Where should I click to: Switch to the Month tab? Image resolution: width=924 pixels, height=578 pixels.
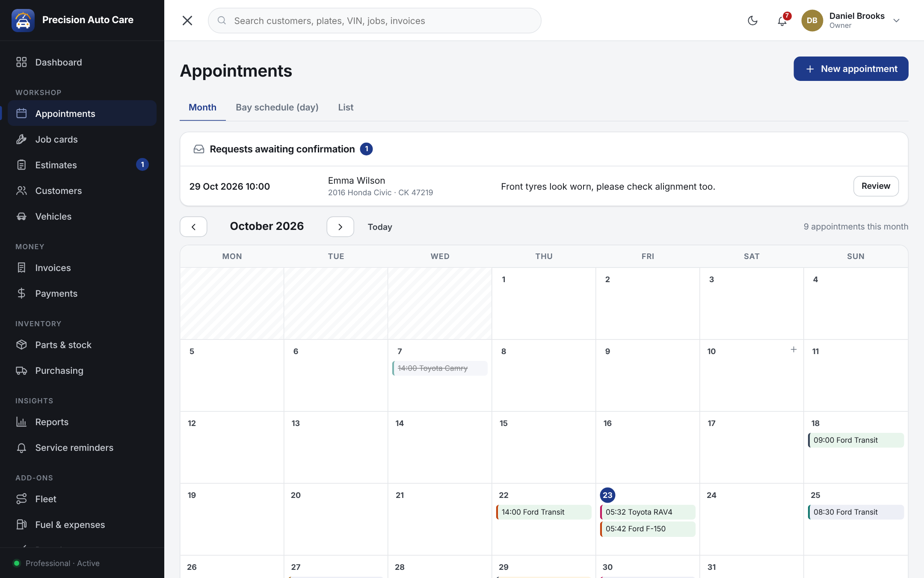click(203, 107)
